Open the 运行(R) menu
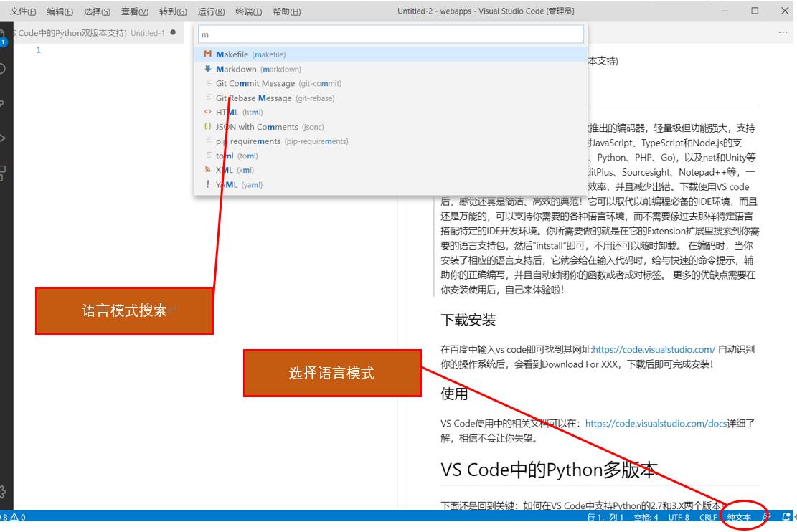Viewport: 797px width, 532px height. [211, 11]
